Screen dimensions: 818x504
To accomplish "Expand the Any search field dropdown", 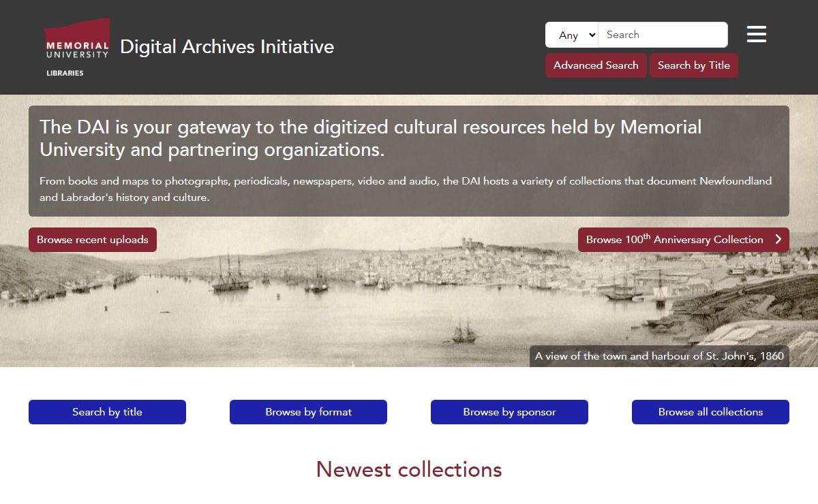I will (x=571, y=35).
